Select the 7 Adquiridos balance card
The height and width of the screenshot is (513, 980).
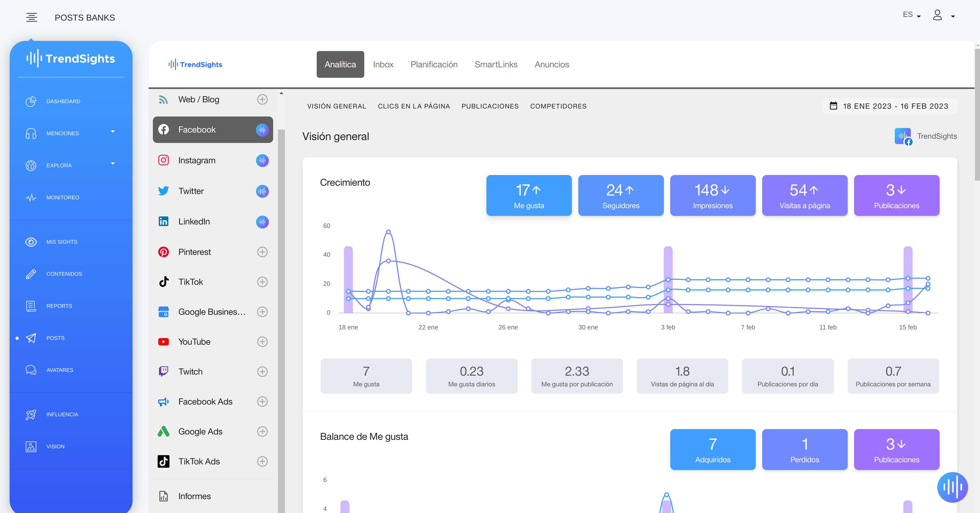(712, 449)
